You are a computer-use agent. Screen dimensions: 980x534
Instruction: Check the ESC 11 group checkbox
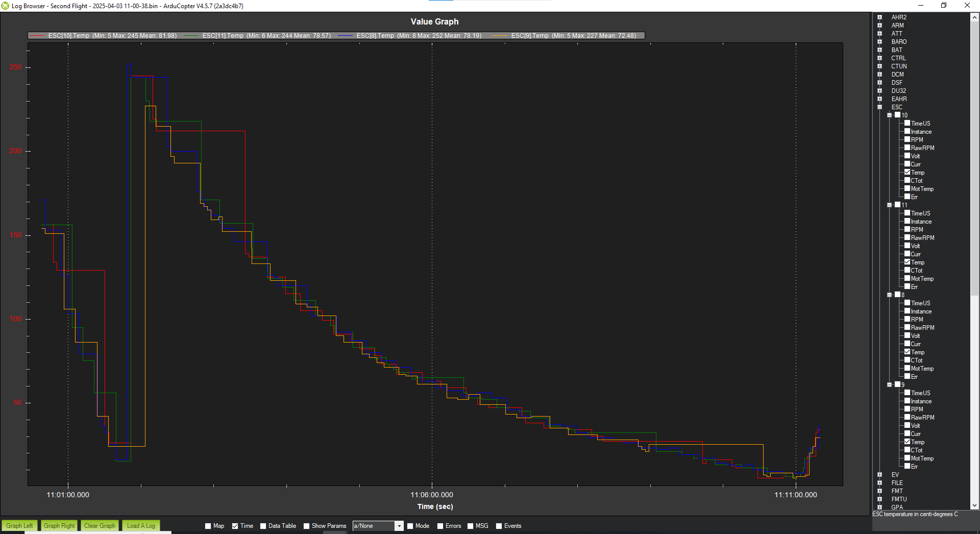[x=897, y=205]
